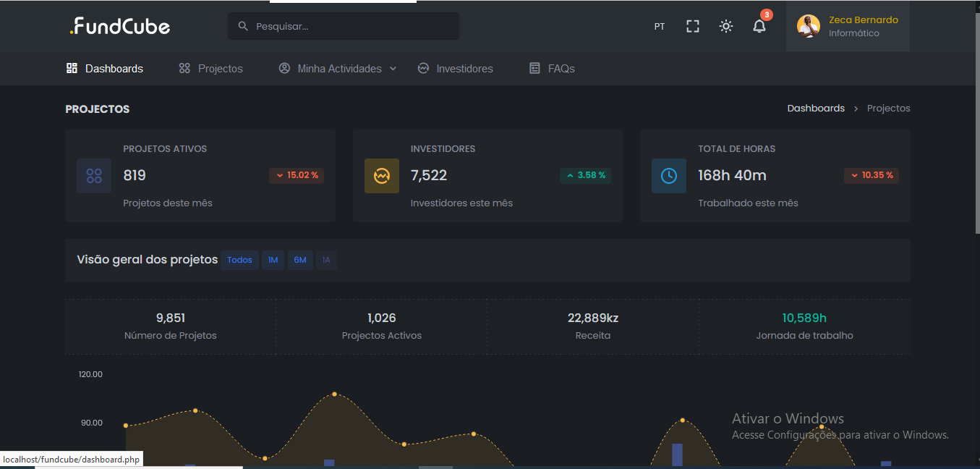Select the 1A chart range

tap(326, 260)
